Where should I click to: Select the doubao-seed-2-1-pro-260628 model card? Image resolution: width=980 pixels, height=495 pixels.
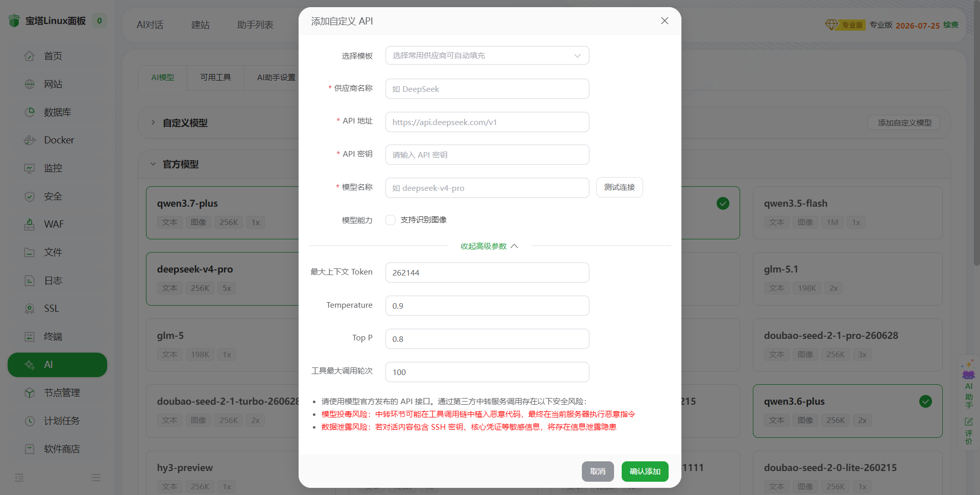click(847, 345)
